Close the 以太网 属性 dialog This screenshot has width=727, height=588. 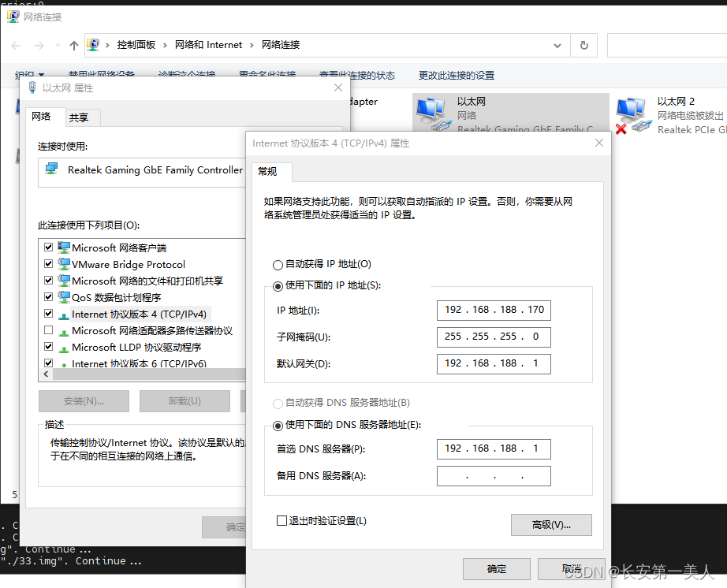click(338, 87)
